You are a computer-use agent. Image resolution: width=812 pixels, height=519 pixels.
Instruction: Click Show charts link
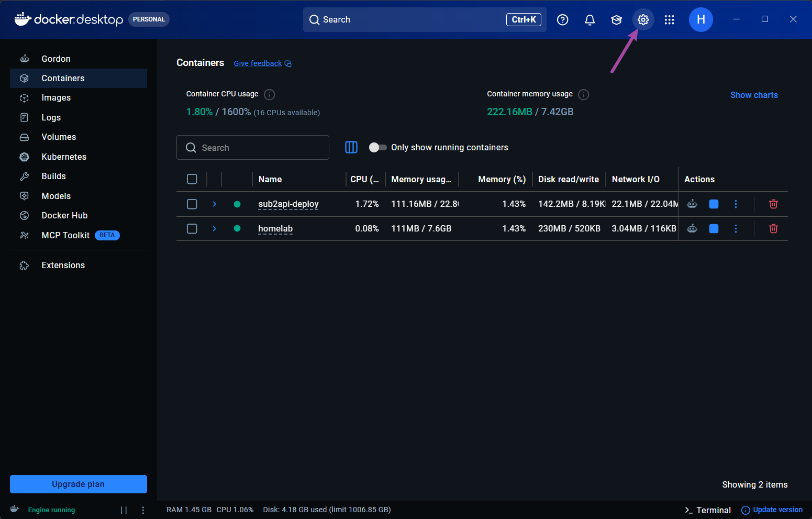[754, 95]
